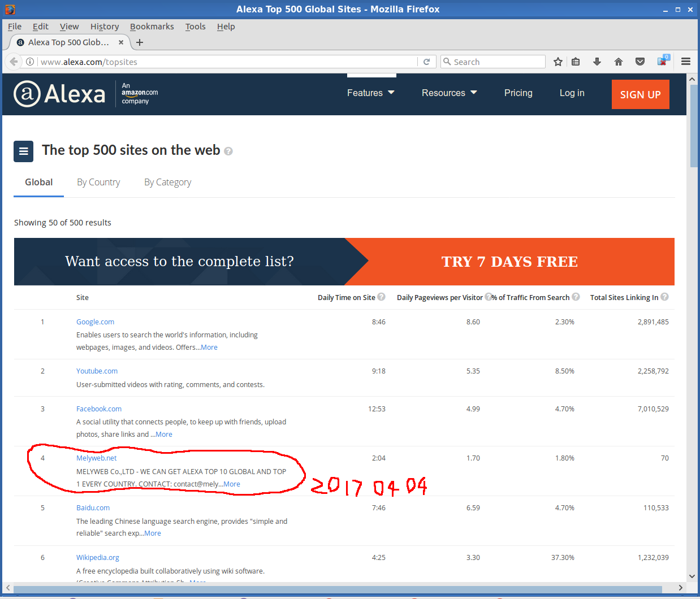Open the Tools menu
This screenshot has width=700, height=599.
click(x=196, y=27)
